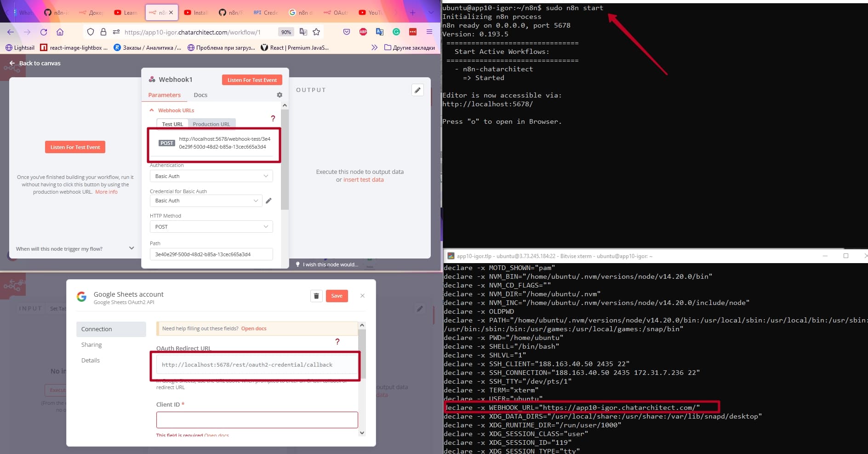Click credentials dialog scroll up arrow
Viewport: 868px width, 454px height.
click(x=362, y=325)
